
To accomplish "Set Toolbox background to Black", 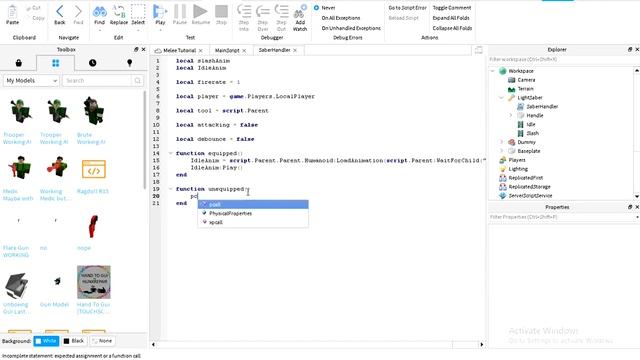I will 74,341.
